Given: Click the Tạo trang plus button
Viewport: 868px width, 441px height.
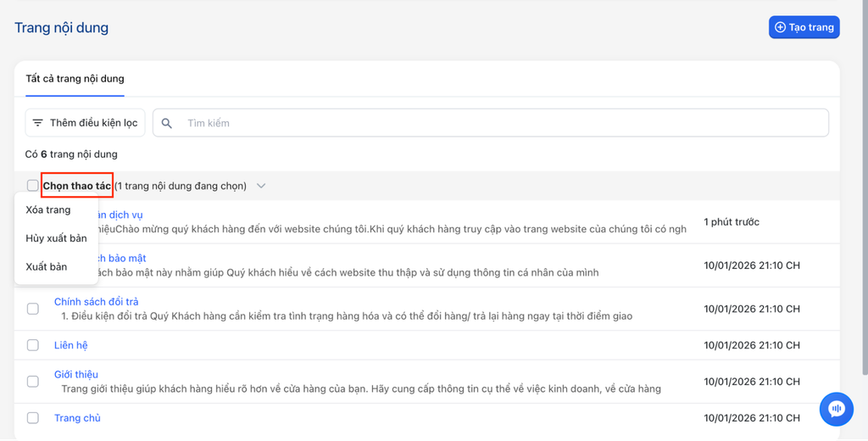Looking at the screenshot, I should 804,27.
